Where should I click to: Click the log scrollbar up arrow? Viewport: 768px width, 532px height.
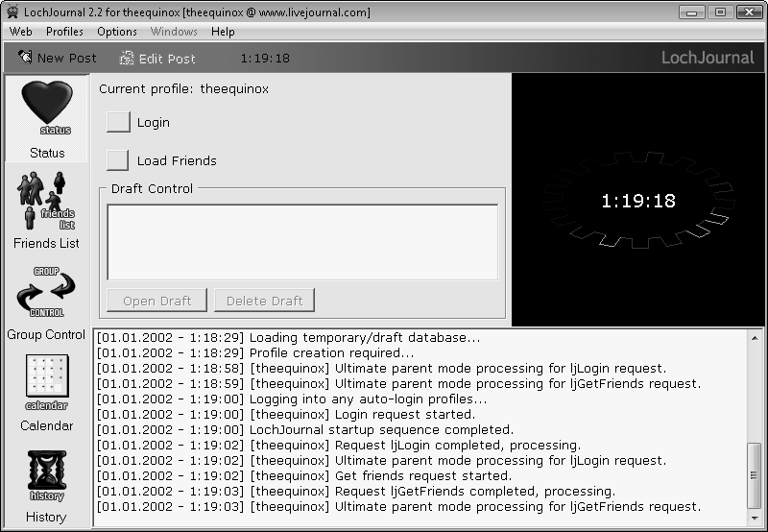(x=755, y=337)
